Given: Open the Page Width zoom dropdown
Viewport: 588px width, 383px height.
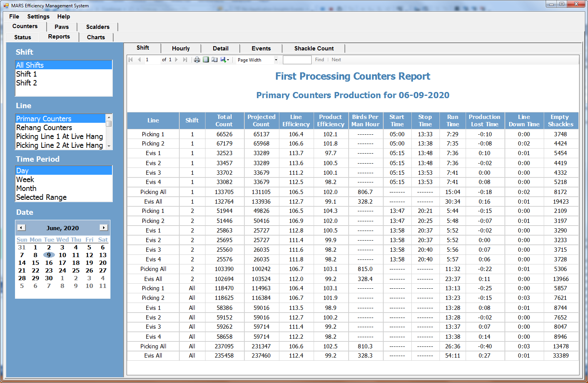Looking at the screenshot, I should pos(276,60).
